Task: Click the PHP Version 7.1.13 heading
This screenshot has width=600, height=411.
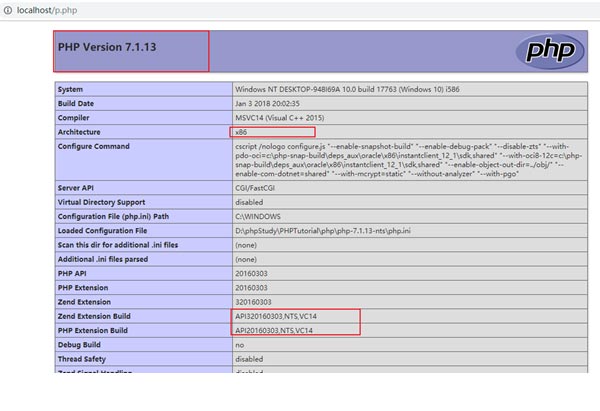Action: click(x=107, y=47)
